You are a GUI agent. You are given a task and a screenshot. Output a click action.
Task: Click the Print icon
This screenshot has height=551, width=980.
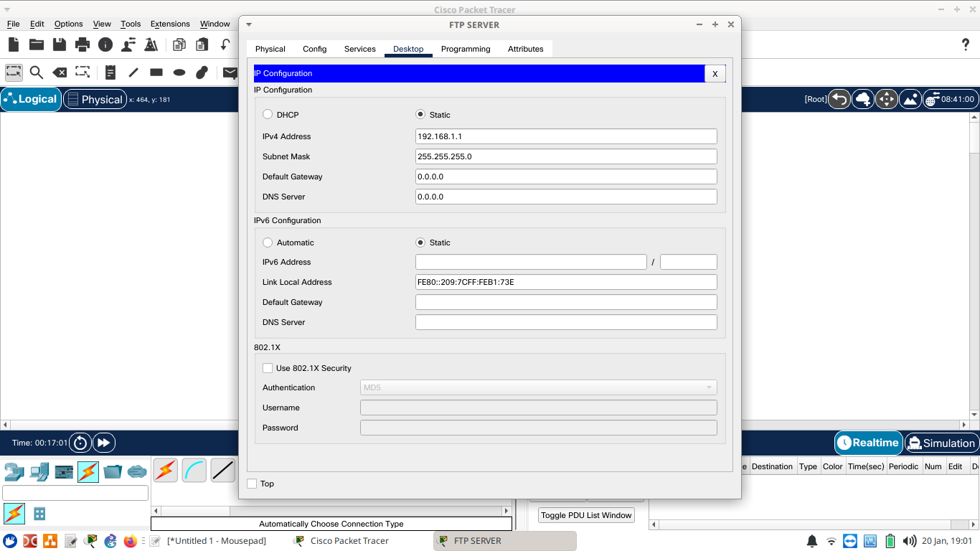tap(83, 44)
